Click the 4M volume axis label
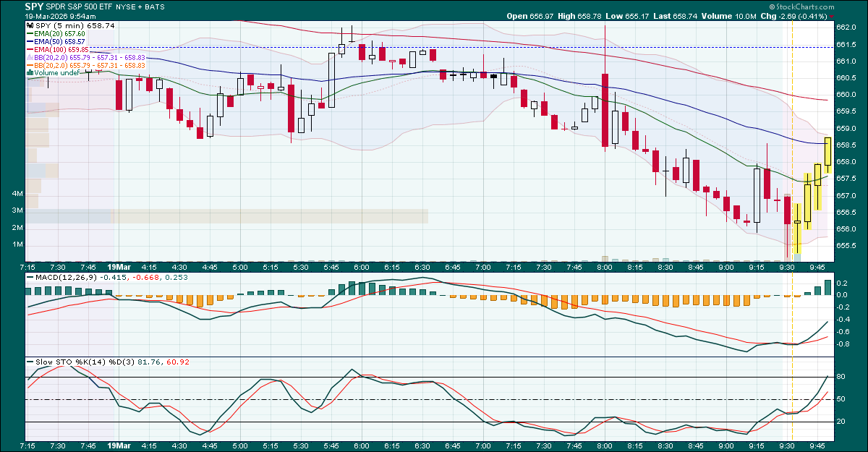 point(17,194)
